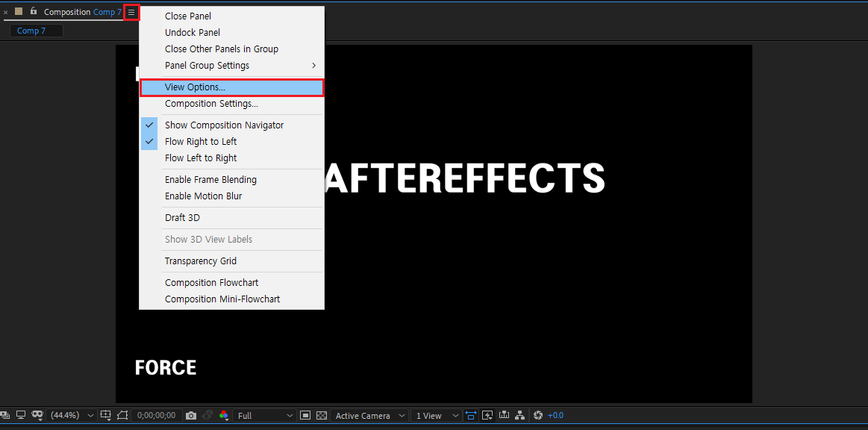Open the Composition panel hamburger menu
The image size is (868, 430).
tap(131, 12)
